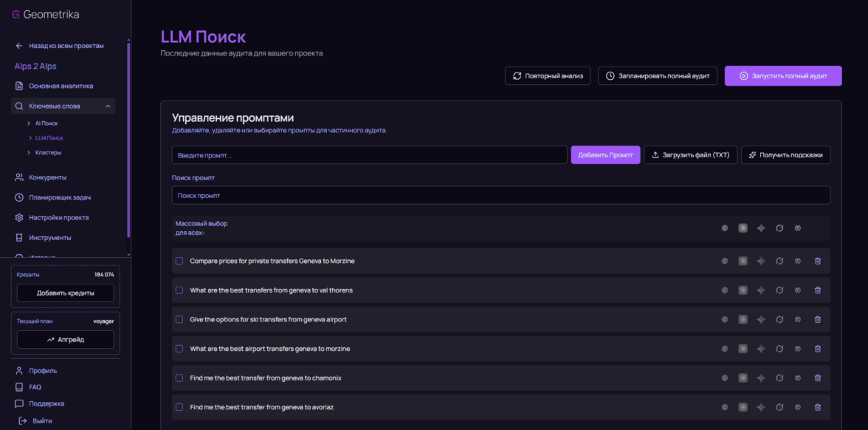
Task: Toggle Gemini sparkle icon for the val thorens prompt
Action: point(761,290)
